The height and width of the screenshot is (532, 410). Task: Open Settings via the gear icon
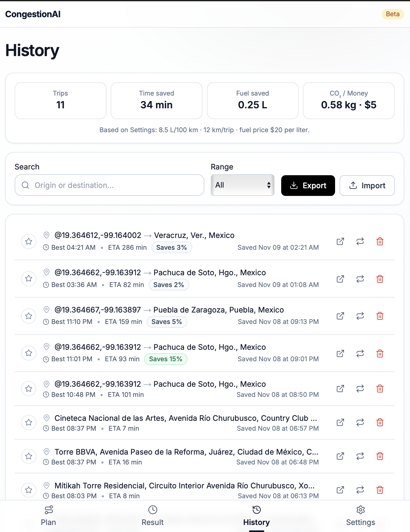[x=361, y=510]
